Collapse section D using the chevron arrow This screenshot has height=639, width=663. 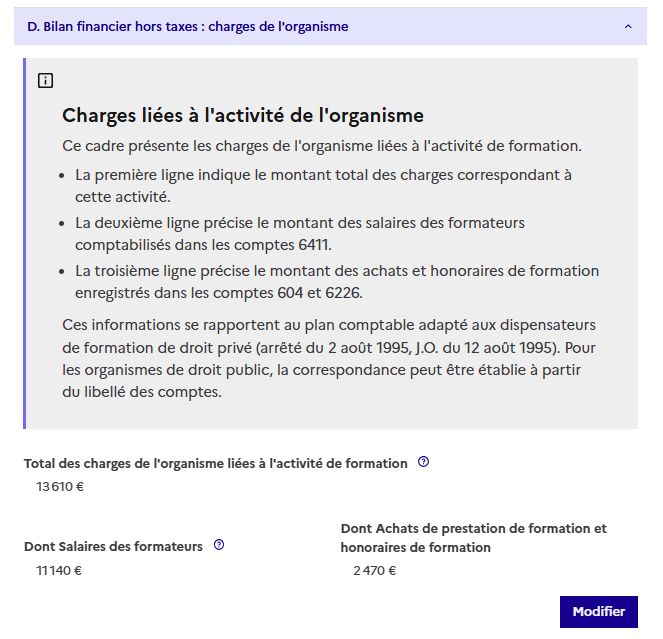628,27
